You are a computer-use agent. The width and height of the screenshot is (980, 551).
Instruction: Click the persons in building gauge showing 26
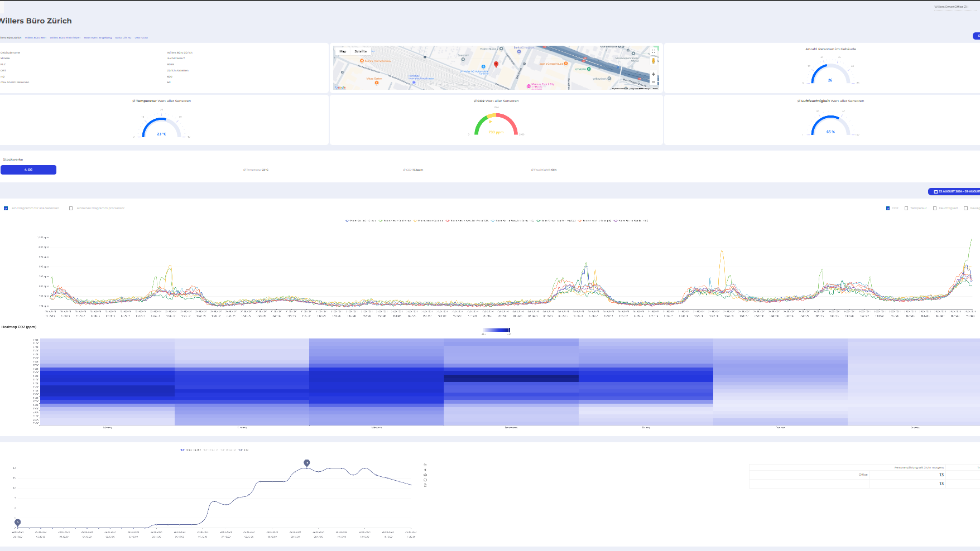click(x=830, y=73)
